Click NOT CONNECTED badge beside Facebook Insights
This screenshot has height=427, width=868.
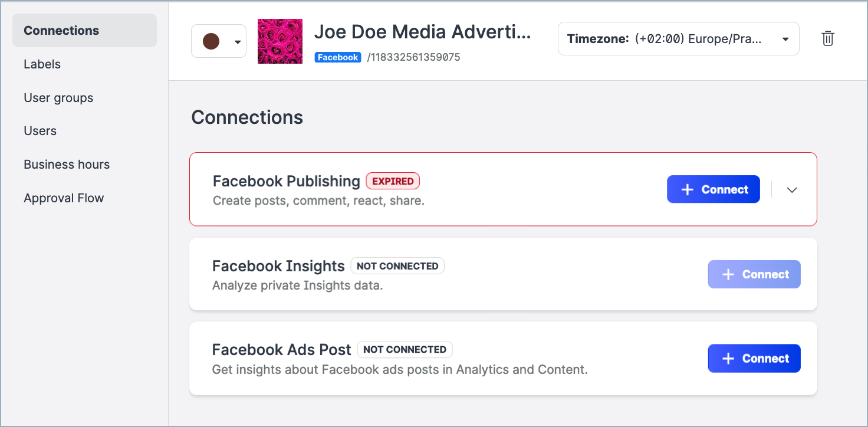(397, 266)
